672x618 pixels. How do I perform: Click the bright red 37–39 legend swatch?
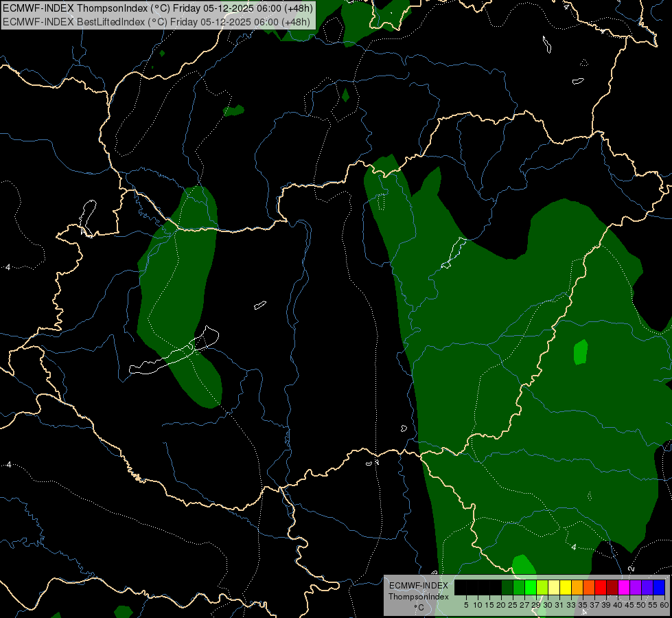(601, 587)
